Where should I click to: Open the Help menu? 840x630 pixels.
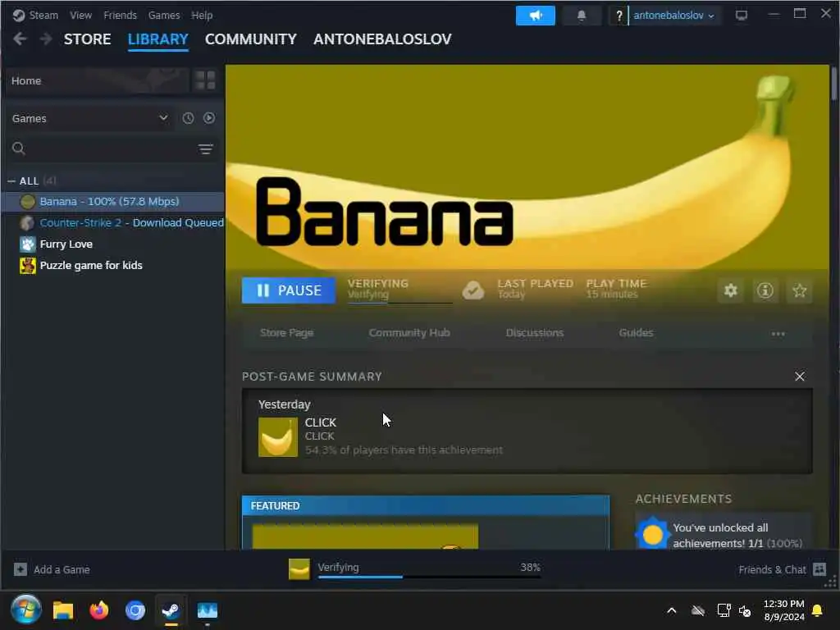202,15
